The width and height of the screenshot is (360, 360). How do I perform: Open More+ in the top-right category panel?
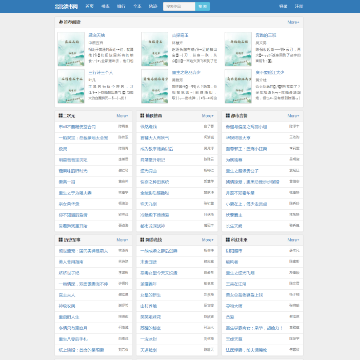click(x=293, y=116)
